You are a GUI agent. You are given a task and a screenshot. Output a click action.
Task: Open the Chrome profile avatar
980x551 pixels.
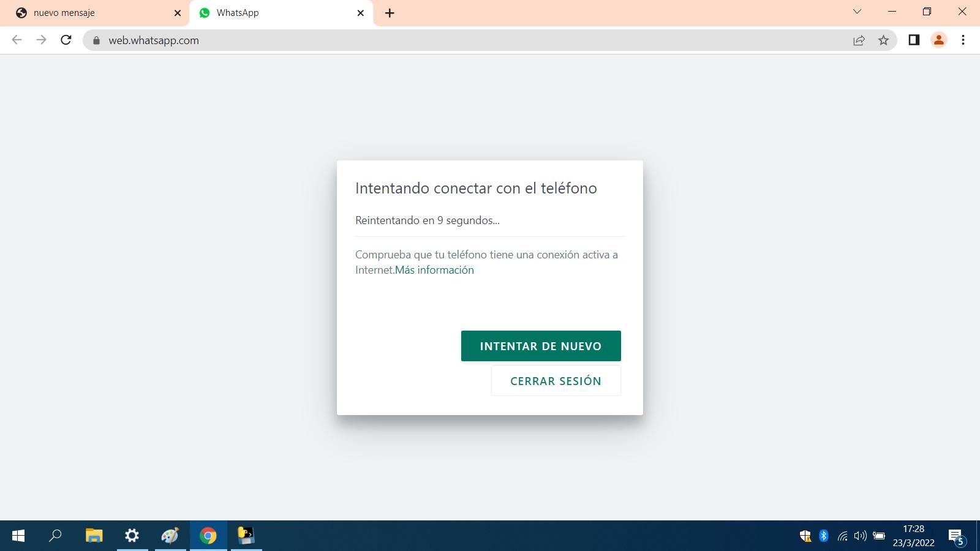click(x=938, y=40)
